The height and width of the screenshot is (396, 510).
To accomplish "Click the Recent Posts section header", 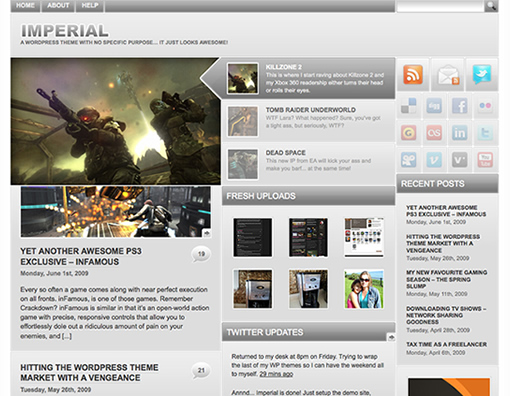I will (x=447, y=184).
